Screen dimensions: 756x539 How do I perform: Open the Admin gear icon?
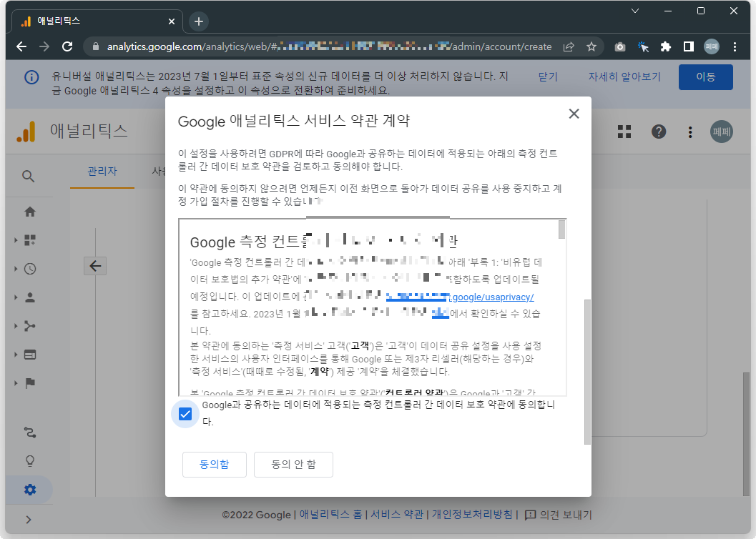click(x=29, y=490)
